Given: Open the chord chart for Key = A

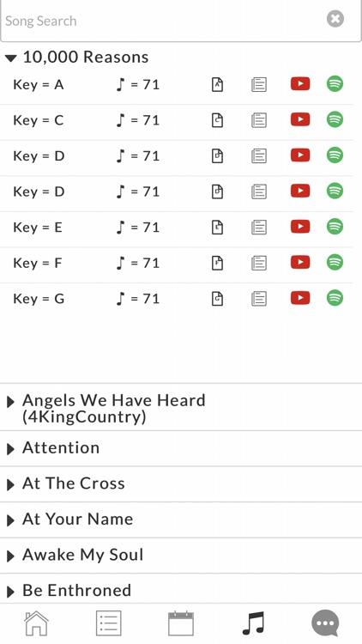Looking at the screenshot, I should 218,84.
